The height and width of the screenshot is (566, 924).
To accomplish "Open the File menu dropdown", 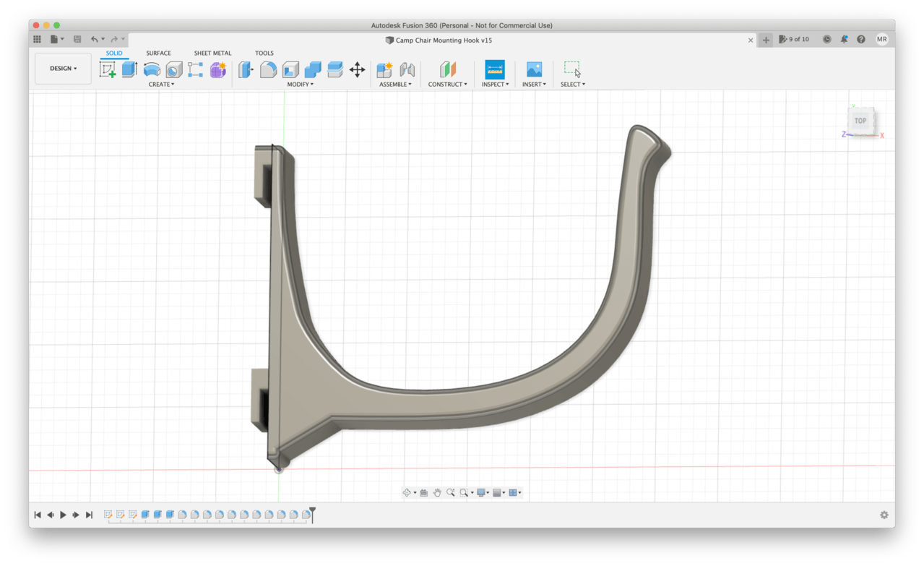I will [x=57, y=39].
